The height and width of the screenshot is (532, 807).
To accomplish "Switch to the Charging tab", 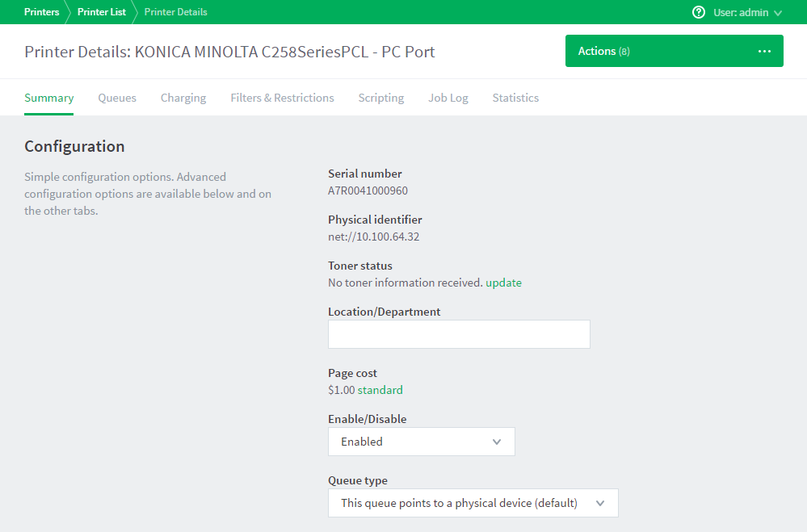I will (x=183, y=98).
